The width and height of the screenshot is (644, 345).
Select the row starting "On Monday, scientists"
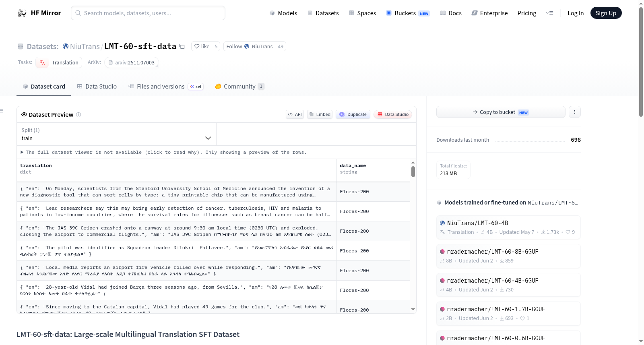tap(213, 192)
